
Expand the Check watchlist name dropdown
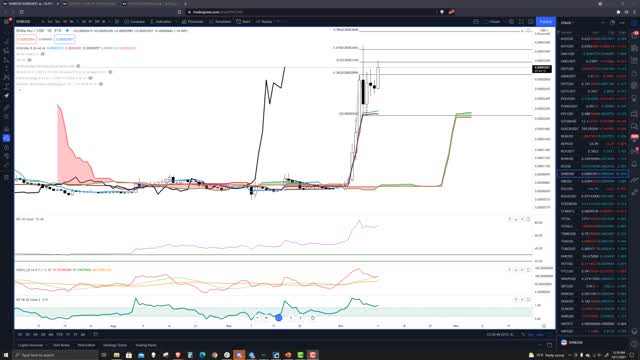[x=567, y=22]
